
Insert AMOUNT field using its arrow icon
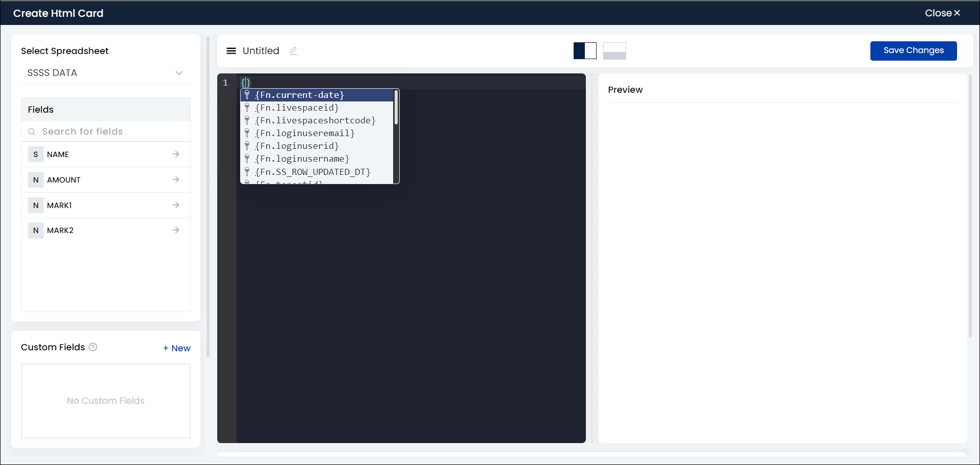pyautogui.click(x=176, y=179)
